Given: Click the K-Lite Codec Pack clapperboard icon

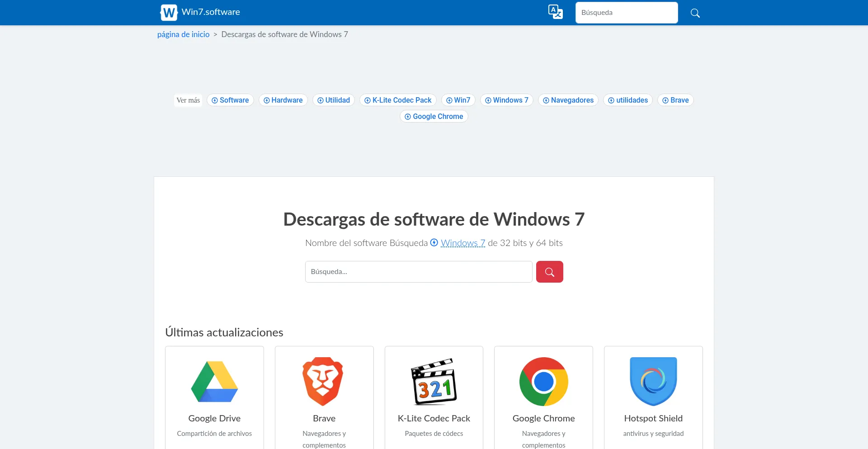Looking at the screenshot, I should (x=434, y=382).
